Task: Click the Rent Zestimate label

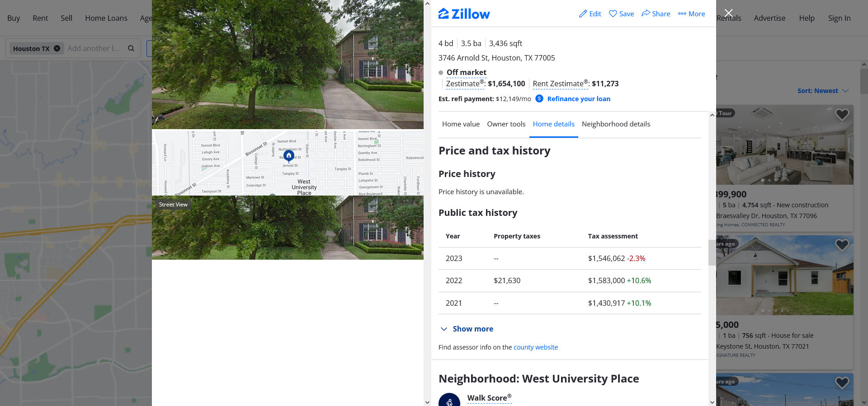Action: [x=561, y=84]
